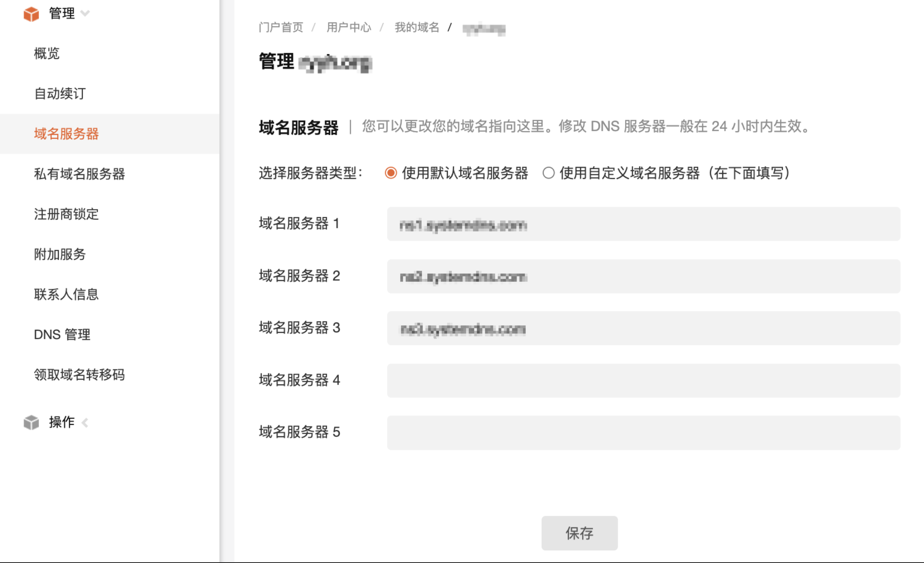Open 概览 in the sidebar
This screenshot has height=563, width=924.
point(46,54)
